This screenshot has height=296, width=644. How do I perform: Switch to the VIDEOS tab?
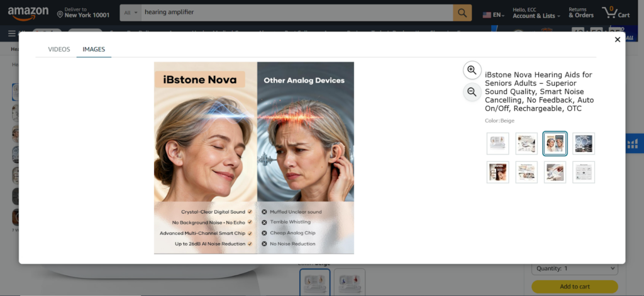59,49
